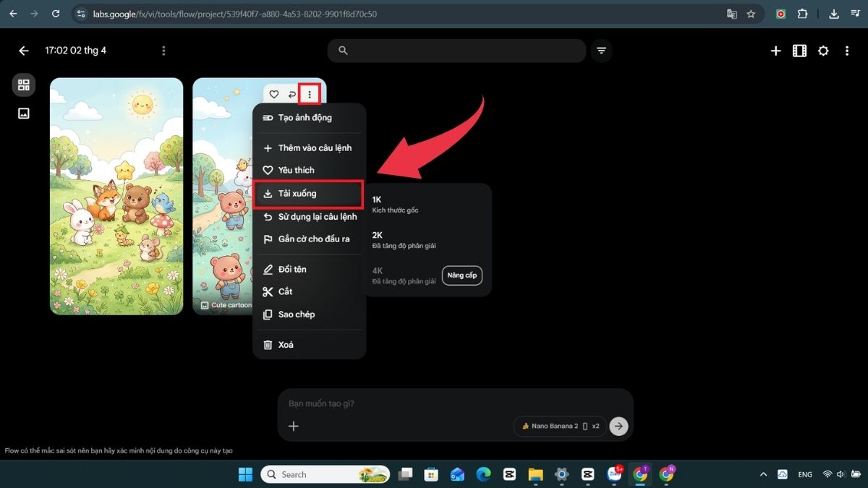Open filter options beside the search bar
The width and height of the screenshot is (868, 488).
click(x=601, y=51)
